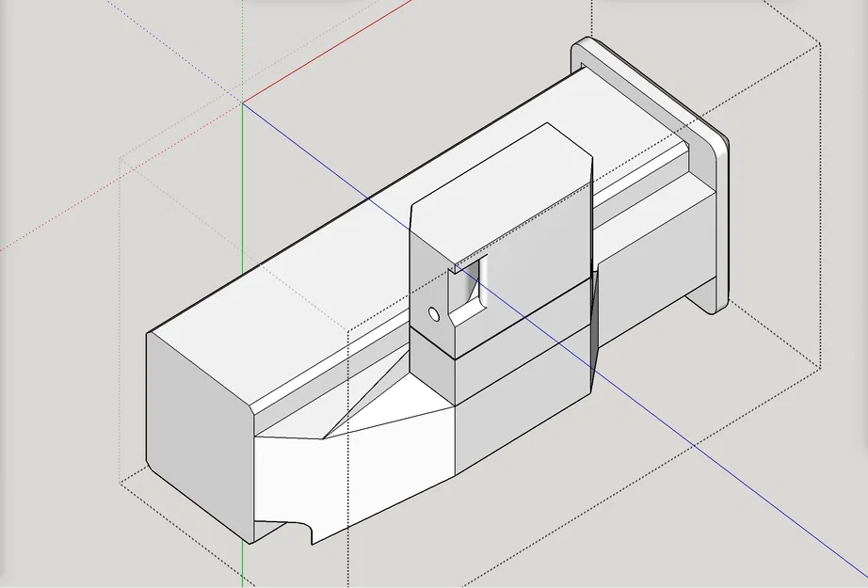Screen dimensions: 868x588
Task: Select the small circular hole on the front face
Action: click(434, 312)
